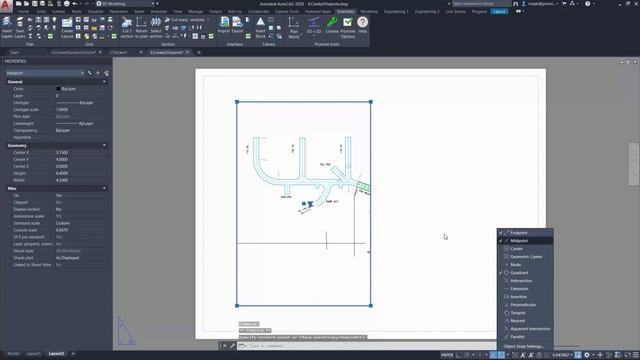Click the Plan World tool
Screen dimensions: 640x360
click(x=293, y=28)
